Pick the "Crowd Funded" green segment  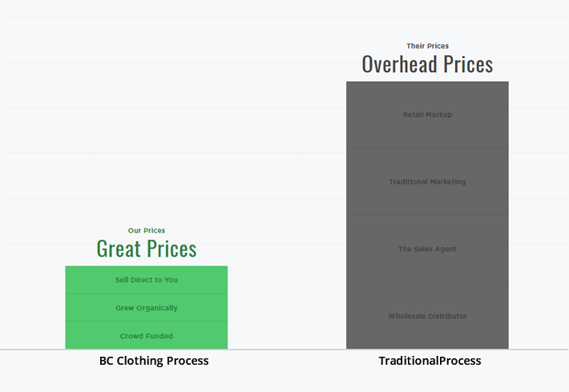click(x=147, y=336)
